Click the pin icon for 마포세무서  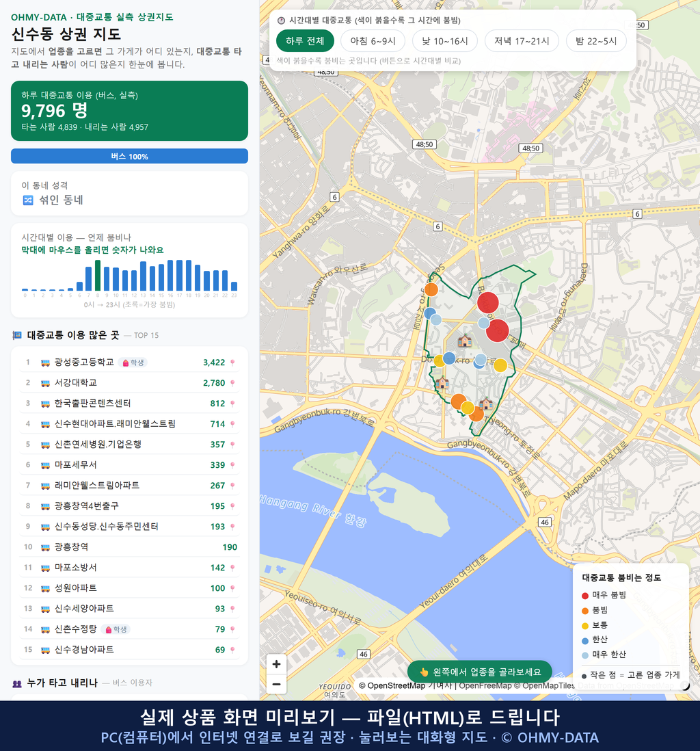(232, 465)
